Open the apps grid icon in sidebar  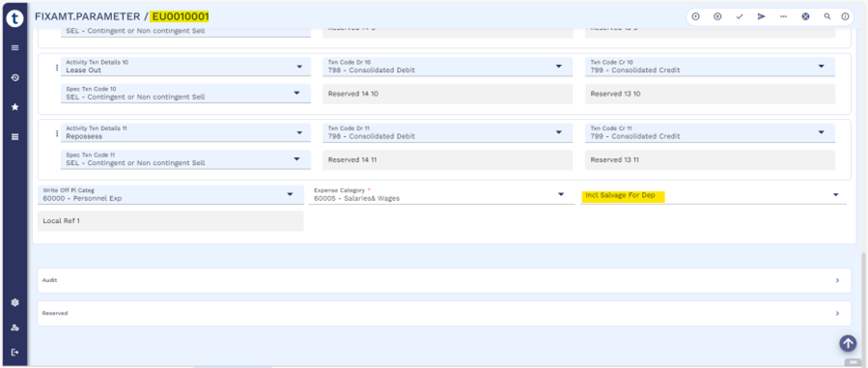click(14, 137)
